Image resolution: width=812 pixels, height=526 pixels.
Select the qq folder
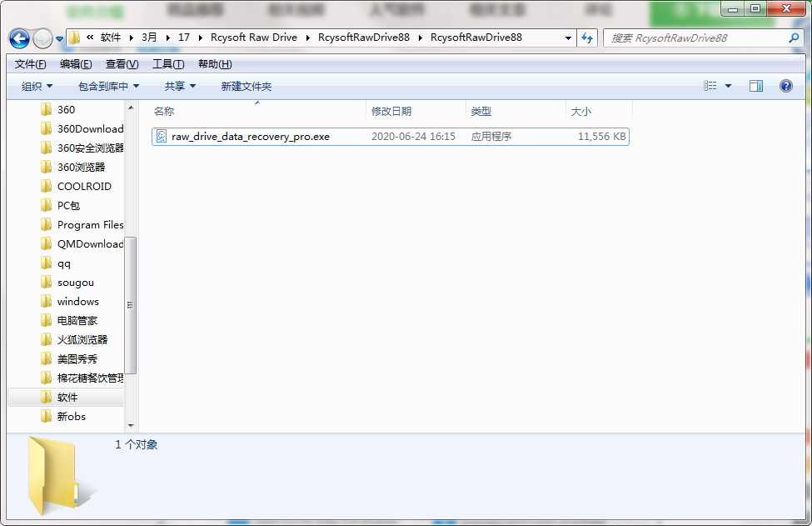point(63,263)
